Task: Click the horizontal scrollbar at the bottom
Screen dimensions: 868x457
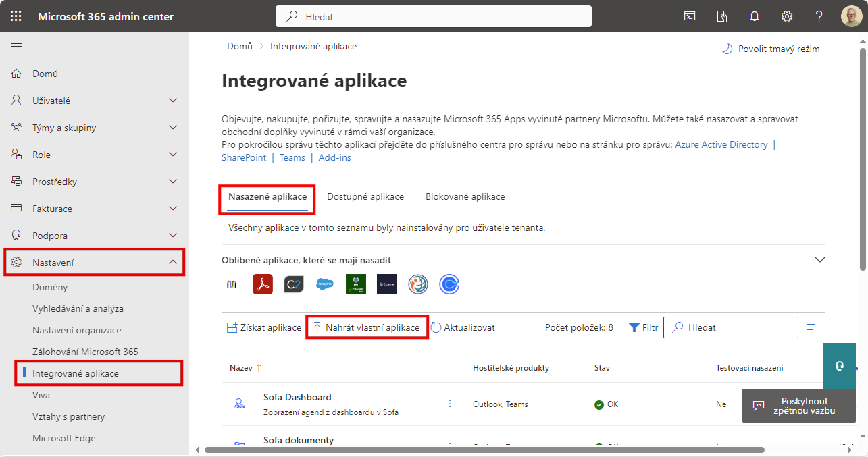Action: coord(484,450)
